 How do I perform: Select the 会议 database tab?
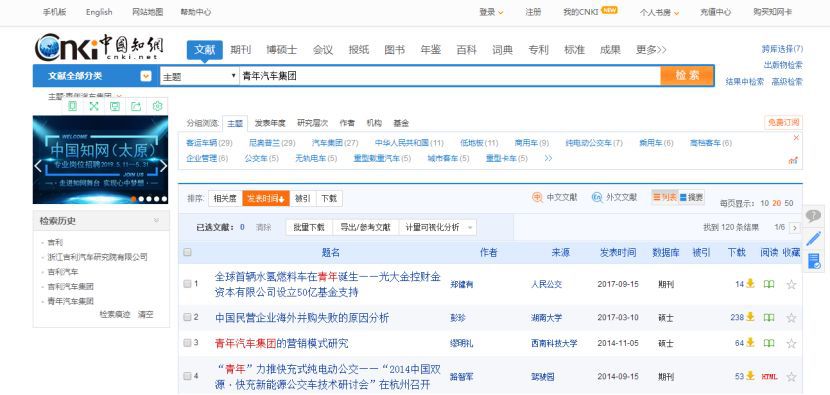[323, 50]
